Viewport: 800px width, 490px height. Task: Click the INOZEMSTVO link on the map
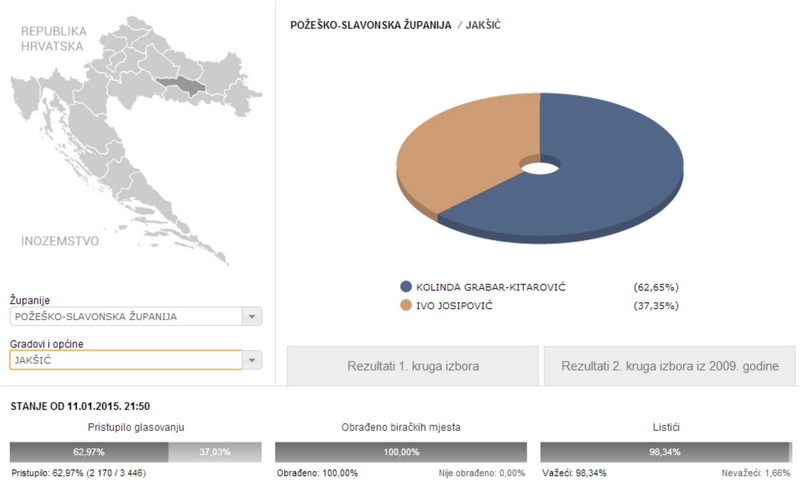coord(60,241)
